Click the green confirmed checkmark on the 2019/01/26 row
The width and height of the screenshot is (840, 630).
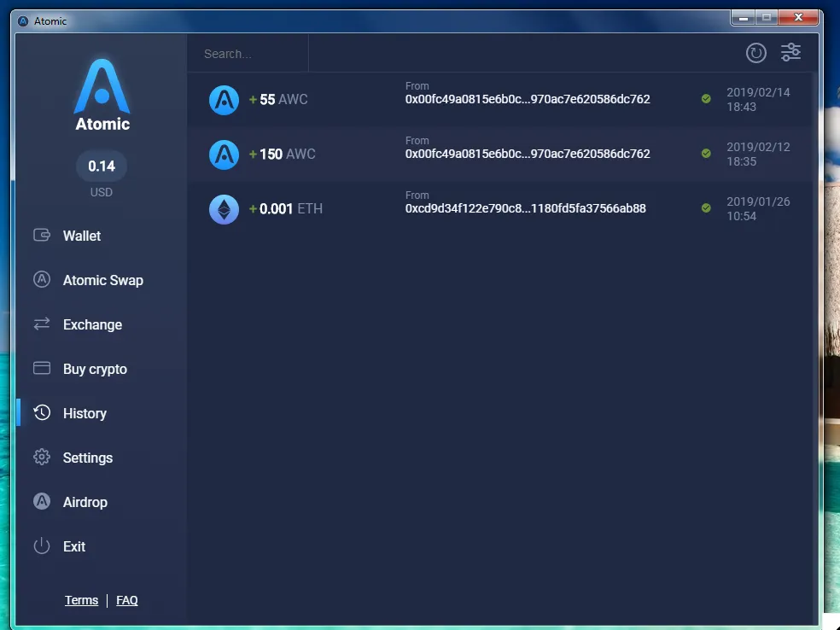706,207
